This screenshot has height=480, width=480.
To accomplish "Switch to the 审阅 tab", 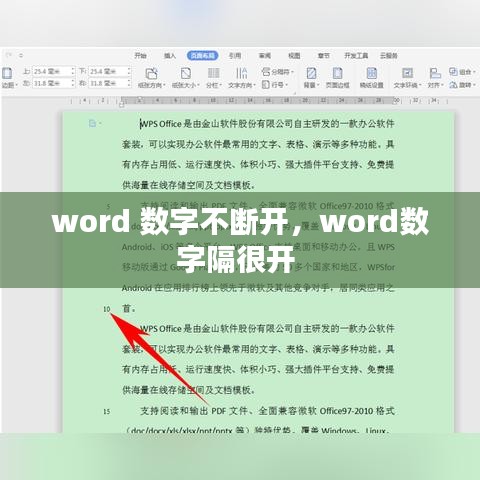I will [265, 56].
